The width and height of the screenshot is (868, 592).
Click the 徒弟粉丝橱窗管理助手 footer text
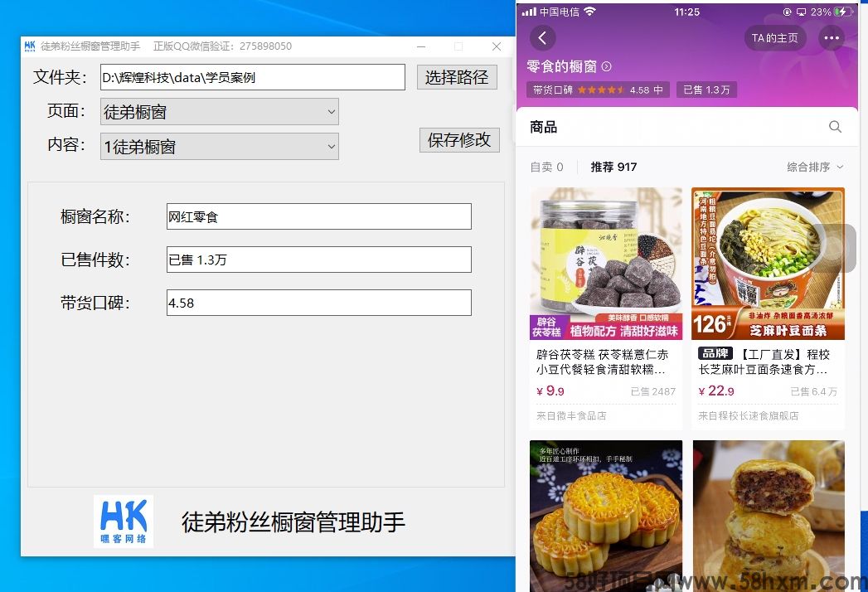point(293,522)
